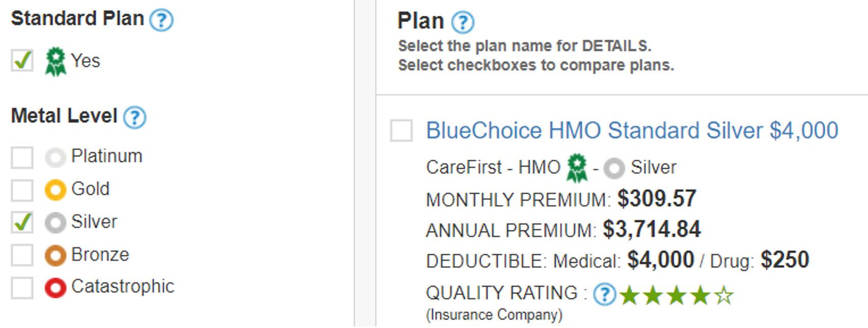Open the Standard Plan help icon

tap(161, 20)
